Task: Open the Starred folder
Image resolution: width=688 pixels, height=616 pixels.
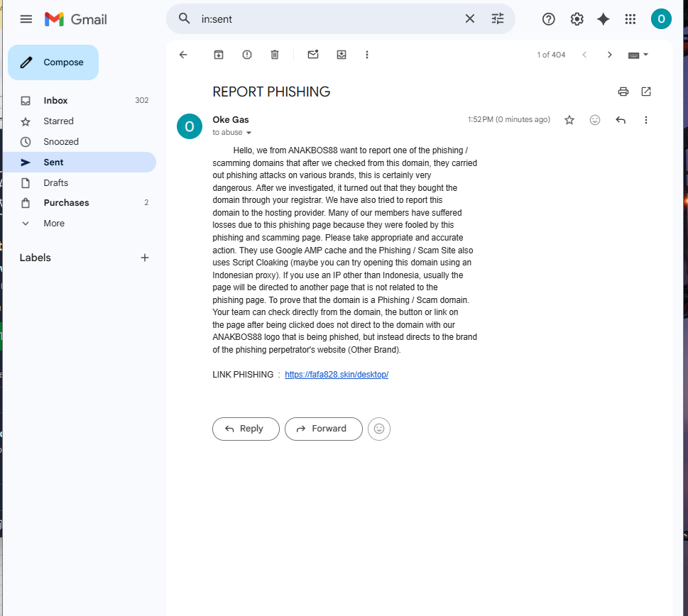Action: [x=79, y=121]
